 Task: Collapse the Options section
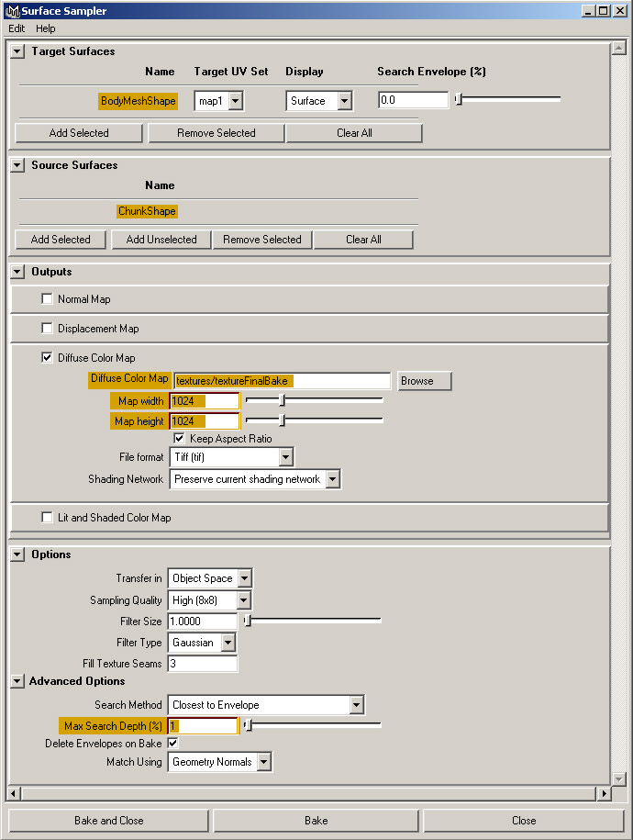tap(17, 554)
